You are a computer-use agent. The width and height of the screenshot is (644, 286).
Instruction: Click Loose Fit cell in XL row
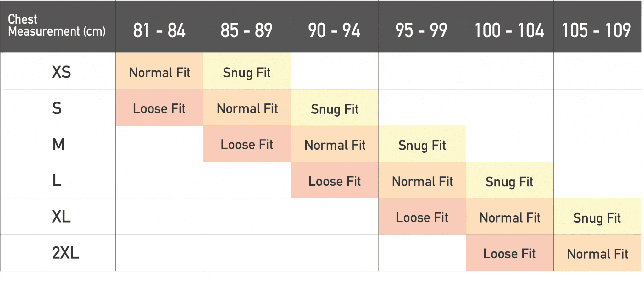click(x=422, y=217)
